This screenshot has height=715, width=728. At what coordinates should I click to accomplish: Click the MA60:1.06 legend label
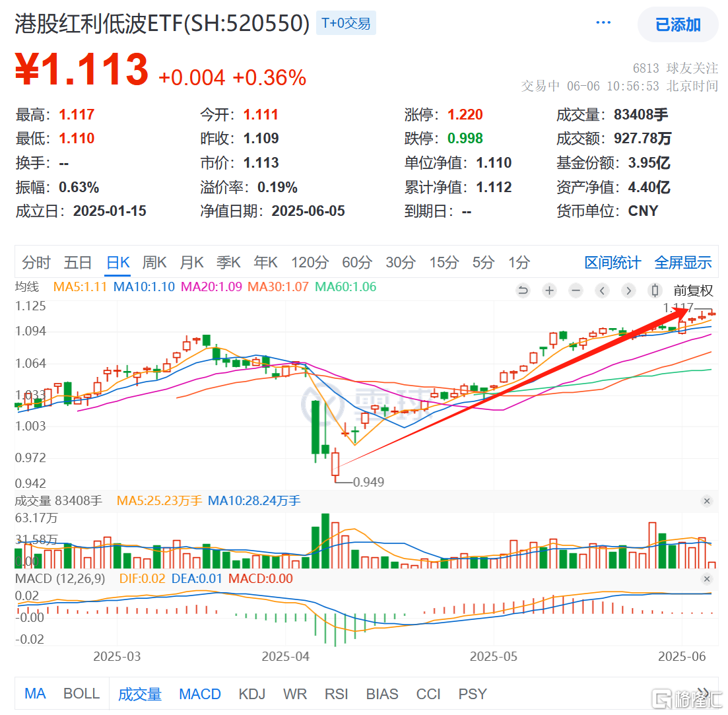point(345,287)
